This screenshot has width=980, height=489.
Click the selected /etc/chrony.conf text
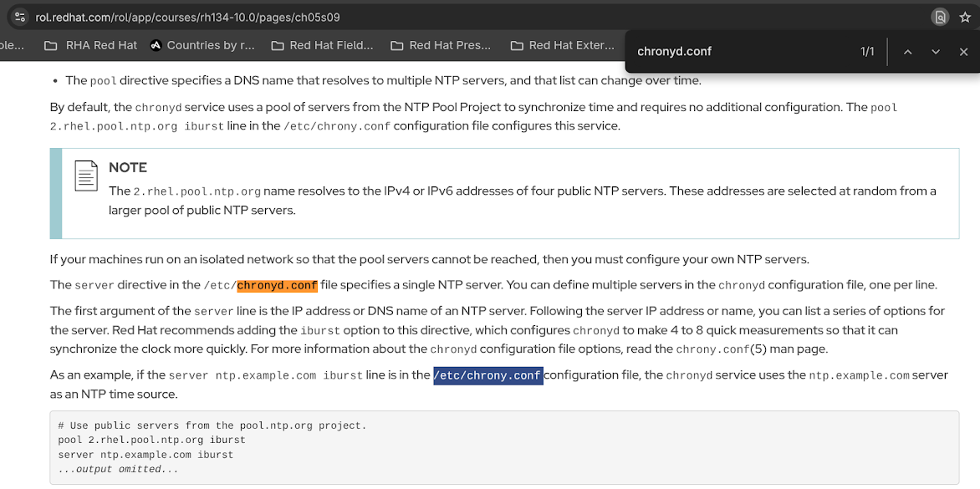pos(487,375)
